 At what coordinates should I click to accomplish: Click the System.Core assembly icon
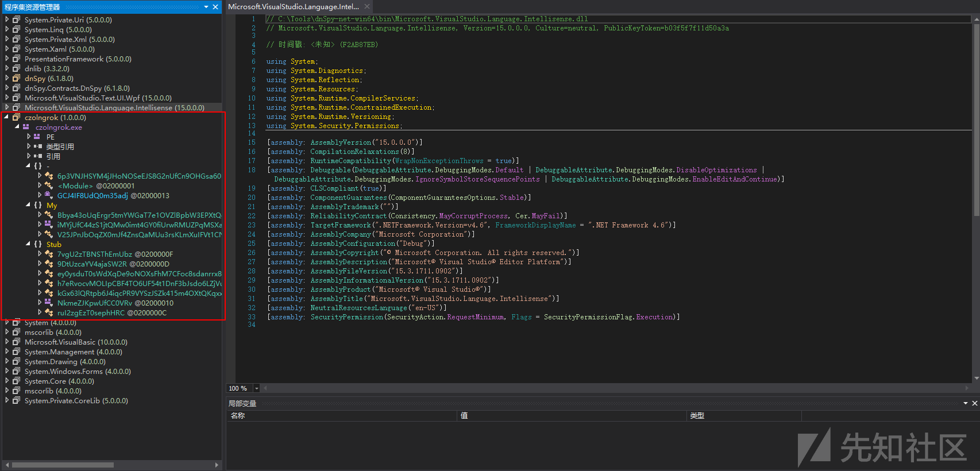point(17,381)
